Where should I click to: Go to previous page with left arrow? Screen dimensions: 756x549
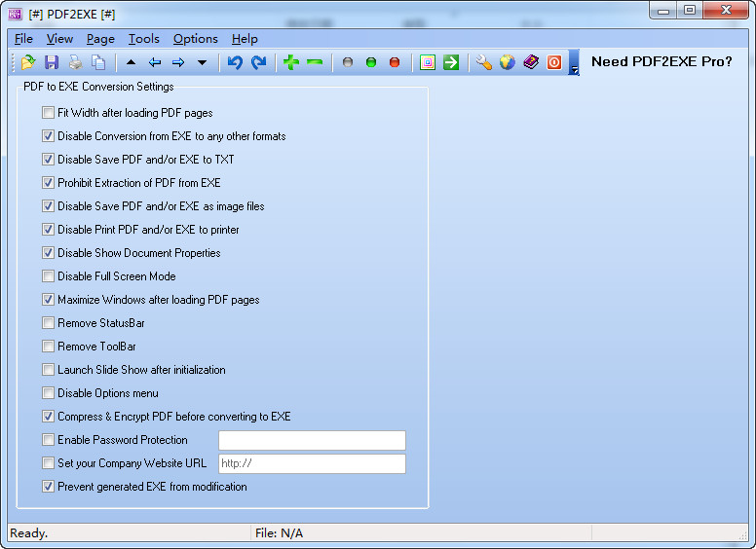(155, 62)
